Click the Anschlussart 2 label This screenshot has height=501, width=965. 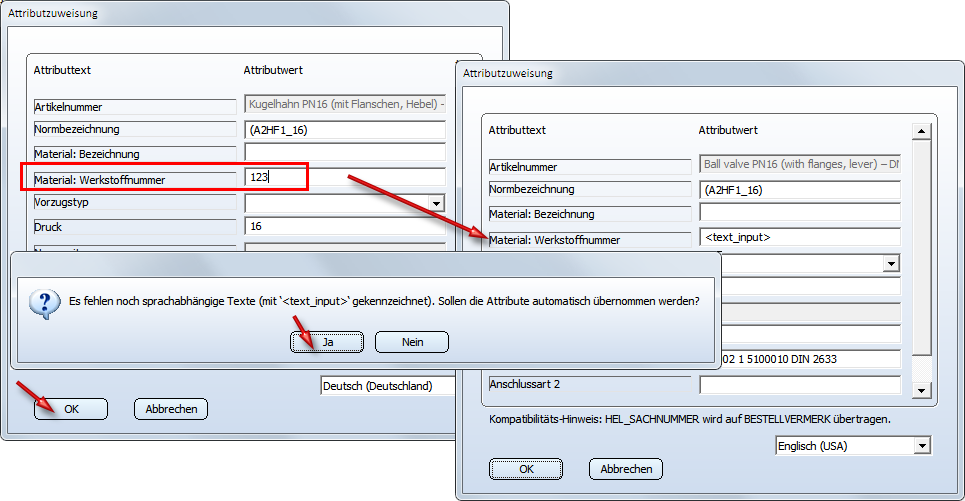pos(590,384)
